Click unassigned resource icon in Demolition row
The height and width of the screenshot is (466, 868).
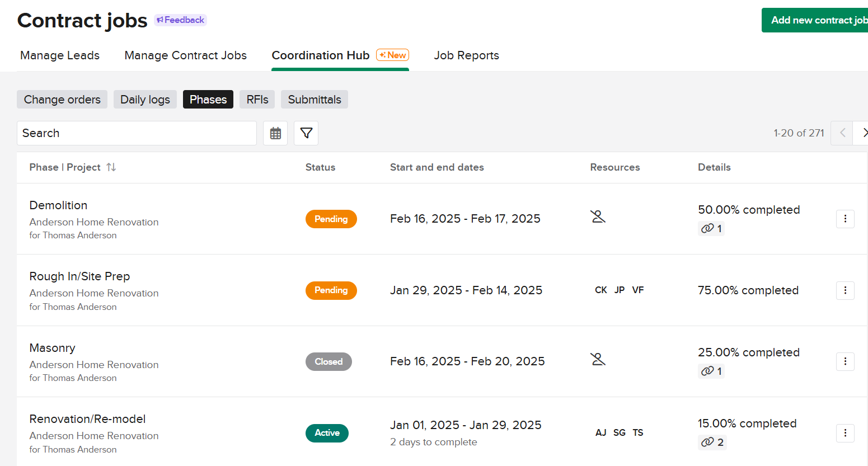pyautogui.click(x=598, y=216)
